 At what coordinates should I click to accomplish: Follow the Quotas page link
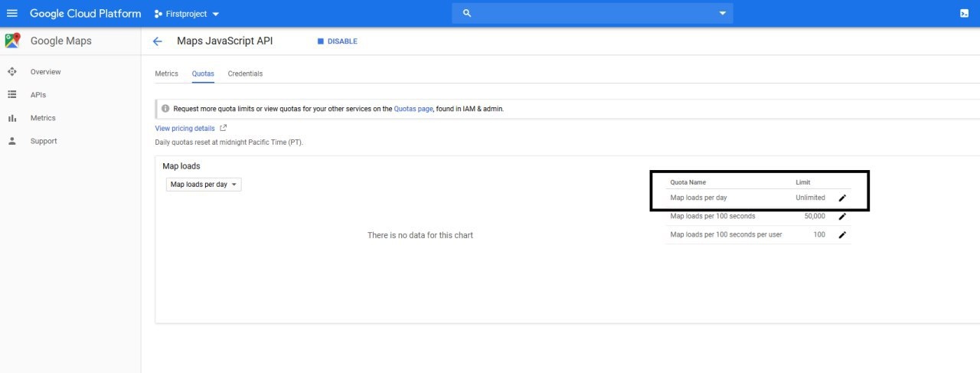coord(413,109)
